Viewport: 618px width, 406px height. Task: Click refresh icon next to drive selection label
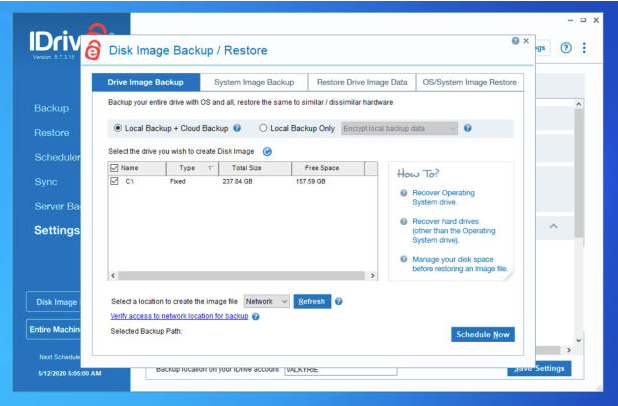[x=267, y=152]
